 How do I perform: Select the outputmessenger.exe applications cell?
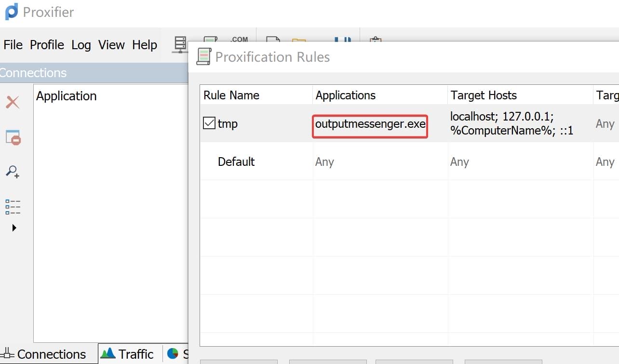point(370,124)
